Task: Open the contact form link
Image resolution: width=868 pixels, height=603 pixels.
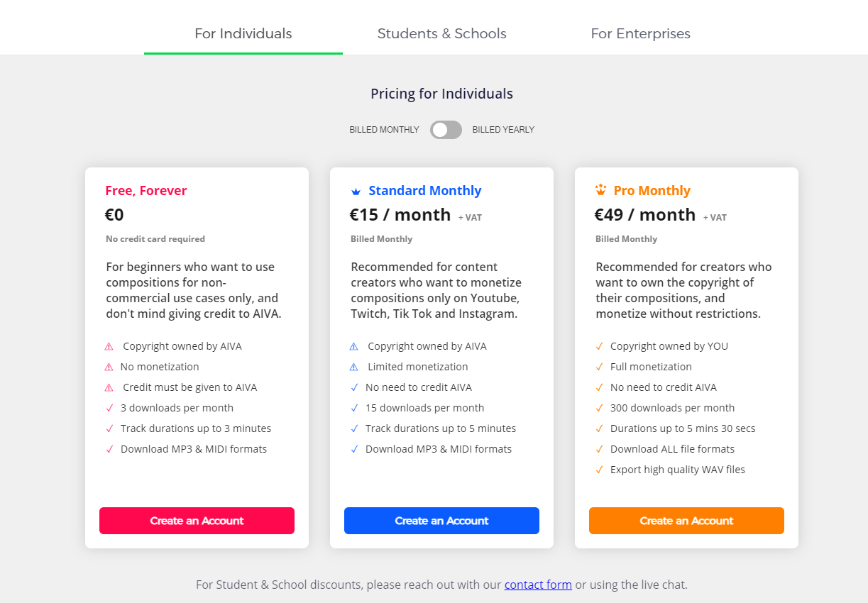Action: click(538, 585)
